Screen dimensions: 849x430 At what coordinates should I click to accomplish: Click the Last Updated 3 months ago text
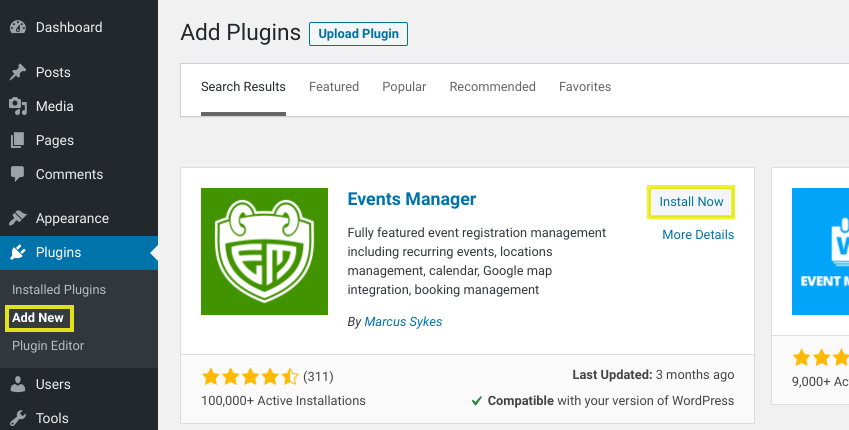tap(653, 375)
